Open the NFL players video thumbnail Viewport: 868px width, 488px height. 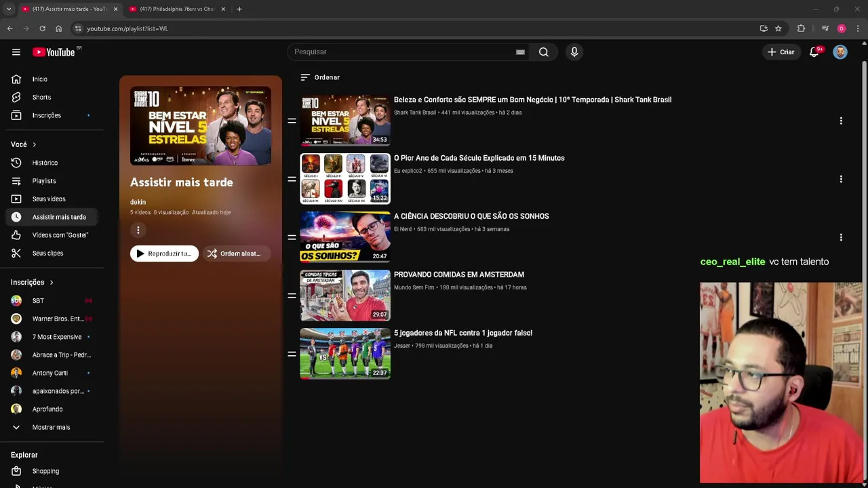(345, 354)
